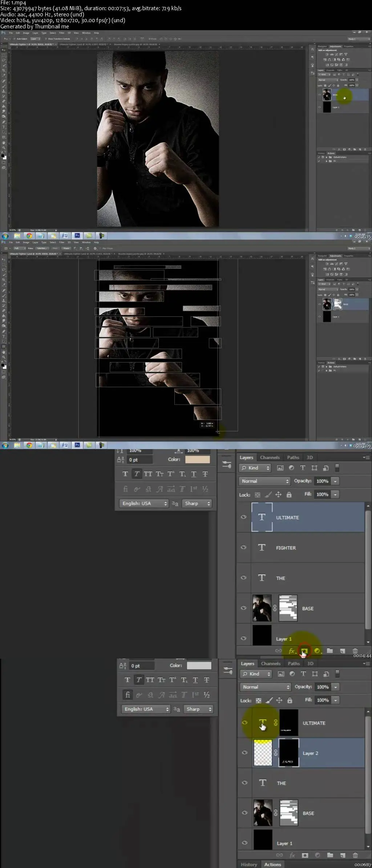
Task: Open Normal blend mode dropdown, 00:04:44 frame
Action: click(x=264, y=481)
